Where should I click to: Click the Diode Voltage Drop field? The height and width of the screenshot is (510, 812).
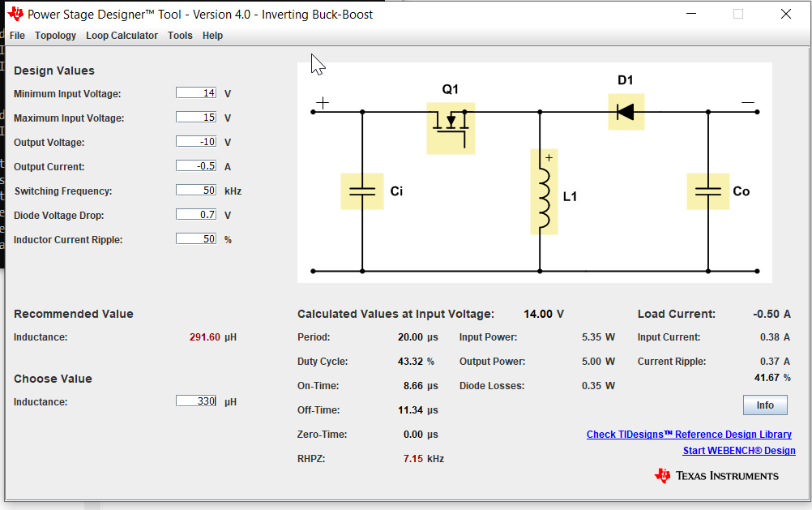196,215
